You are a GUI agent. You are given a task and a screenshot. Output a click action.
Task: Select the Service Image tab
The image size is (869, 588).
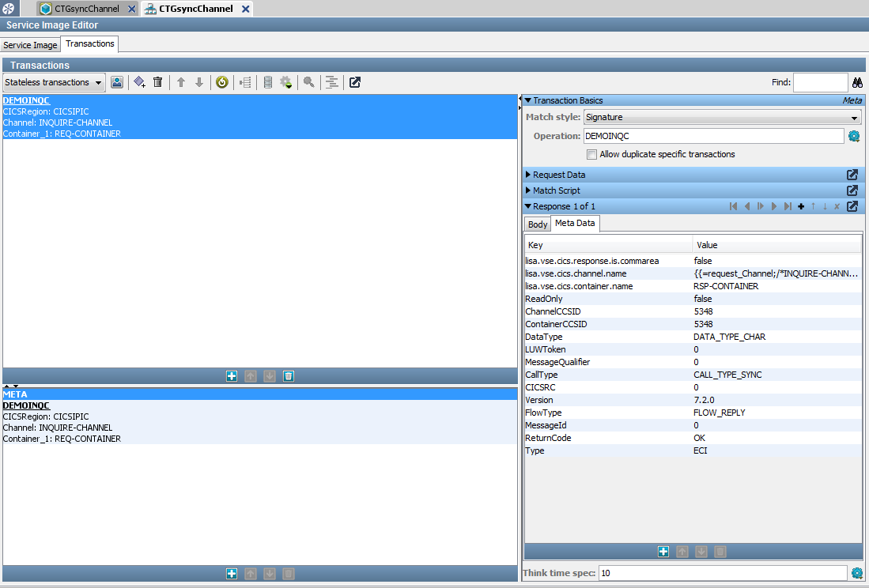click(x=30, y=45)
